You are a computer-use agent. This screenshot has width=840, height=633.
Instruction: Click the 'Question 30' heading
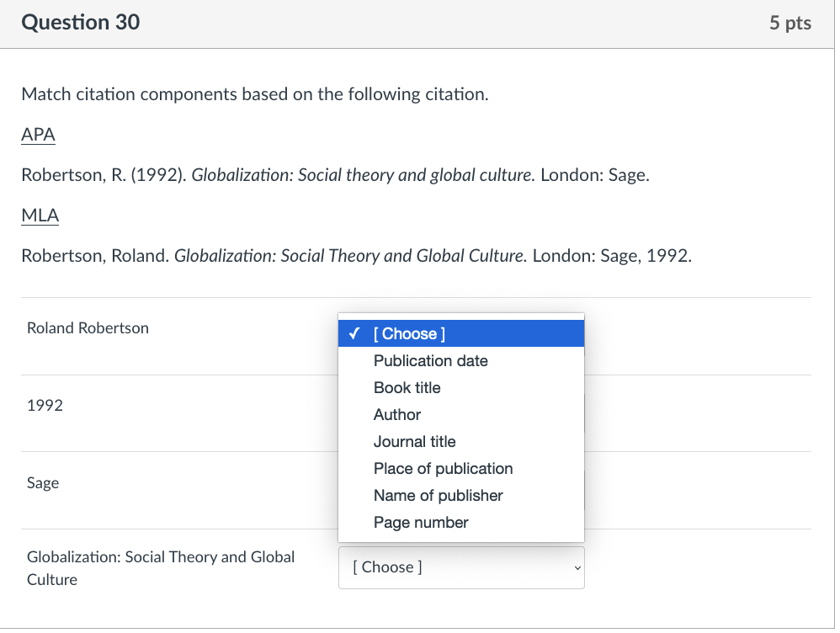(x=81, y=23)
